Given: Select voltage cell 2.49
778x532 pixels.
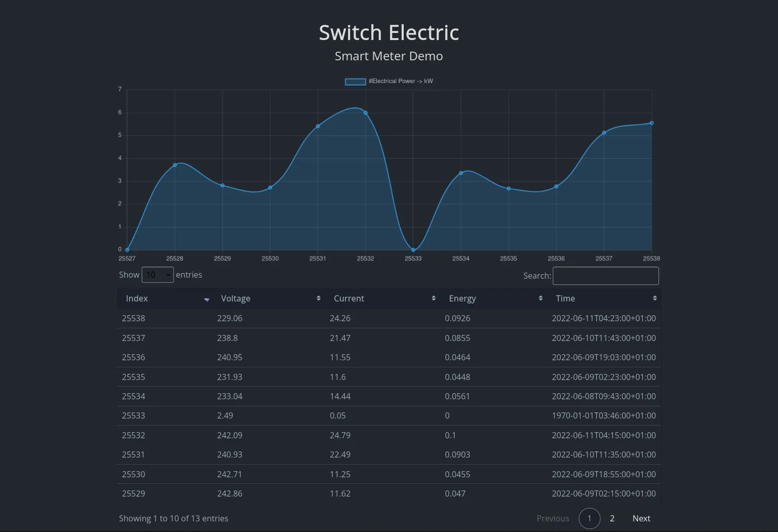Looking at the screenshot, I should 225,415.
